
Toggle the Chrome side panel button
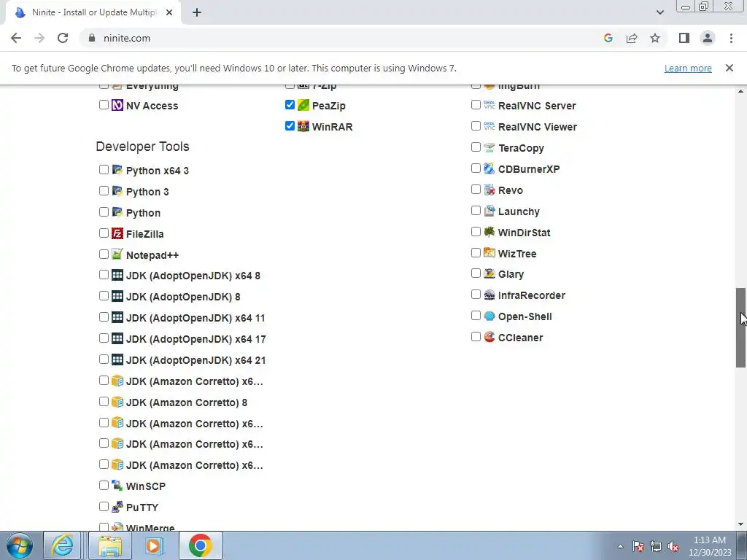684,38
